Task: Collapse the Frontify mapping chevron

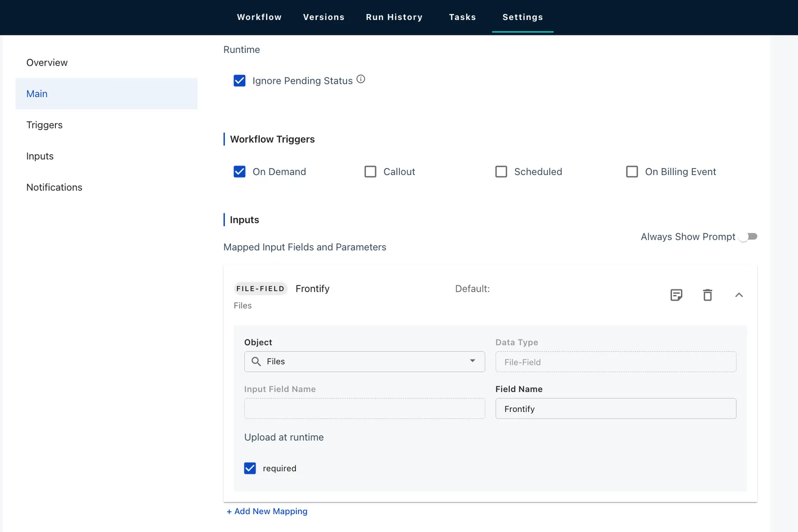Action: click(x=739, y=295)
